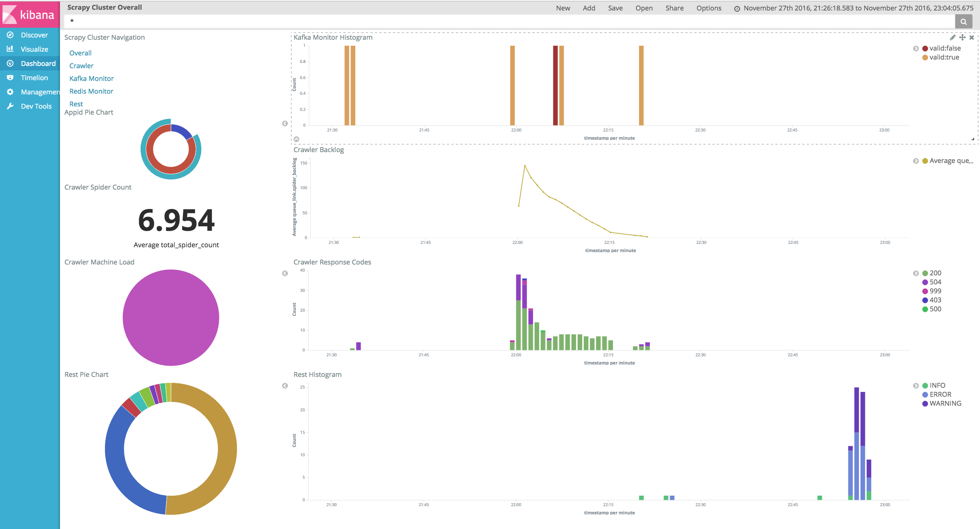Open the Share menu in the top bar
This screenshot has width=980, height=529.
[674, 8]
